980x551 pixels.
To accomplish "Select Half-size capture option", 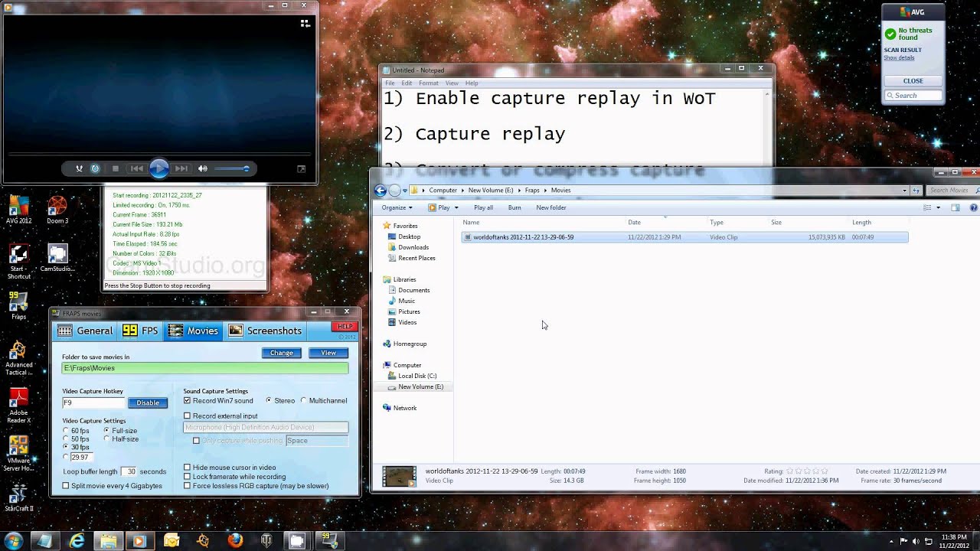I will (x=121, y=439).
